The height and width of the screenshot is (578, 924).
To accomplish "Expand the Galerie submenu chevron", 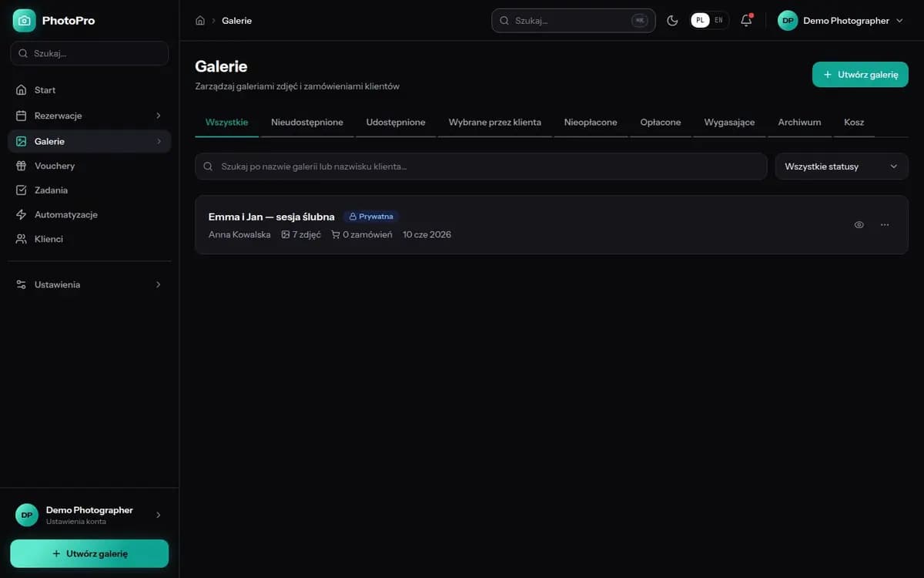I will click(159, 141).
